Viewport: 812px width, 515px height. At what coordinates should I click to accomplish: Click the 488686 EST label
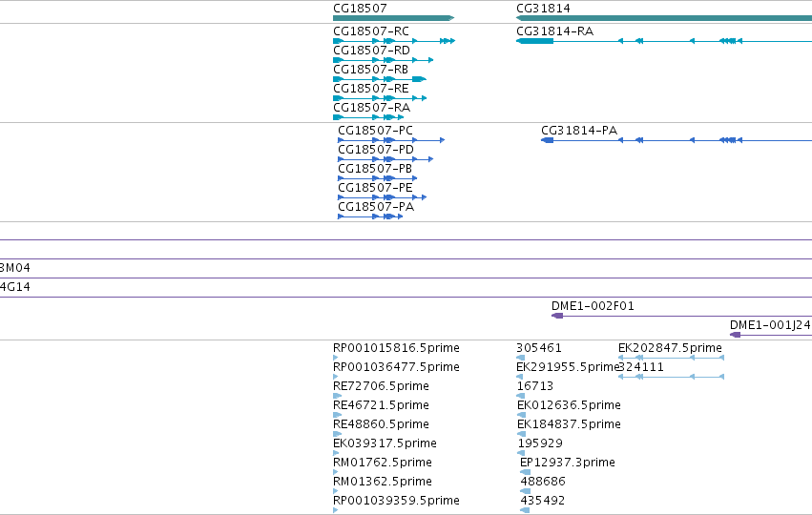[543, 482]
